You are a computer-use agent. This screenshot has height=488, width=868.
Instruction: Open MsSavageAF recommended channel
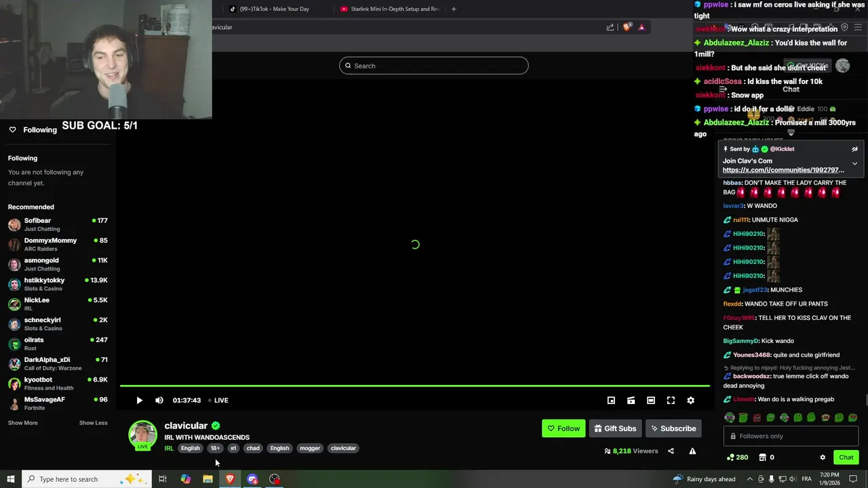click(x=58, y=403)
